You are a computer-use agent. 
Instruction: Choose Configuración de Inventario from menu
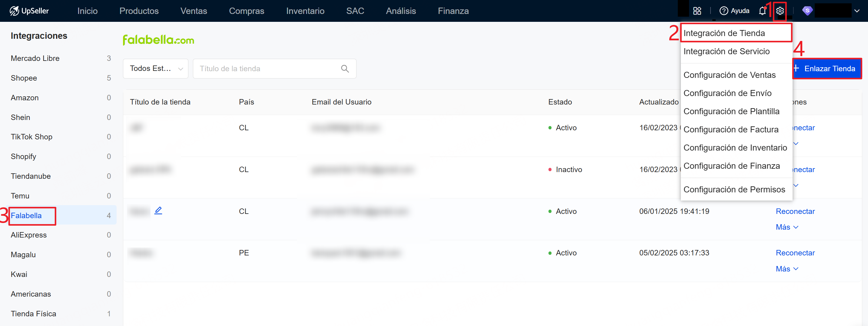(x=735, y=148)
